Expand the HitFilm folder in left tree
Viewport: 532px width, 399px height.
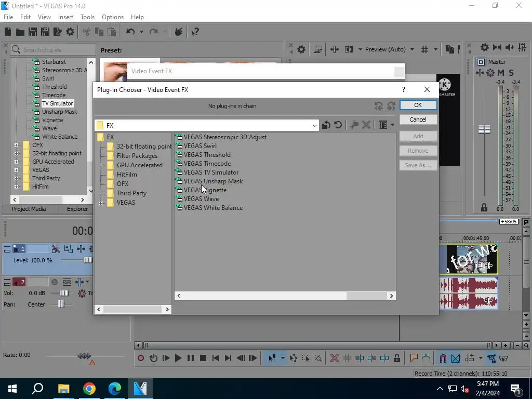coord(16,187)
